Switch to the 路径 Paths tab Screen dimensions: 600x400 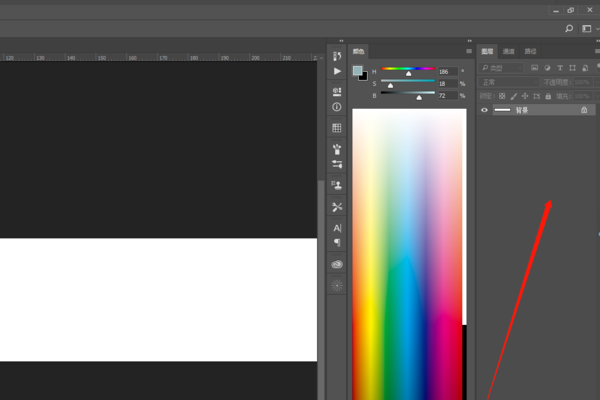pyautogui.click(x=530, y=51)
